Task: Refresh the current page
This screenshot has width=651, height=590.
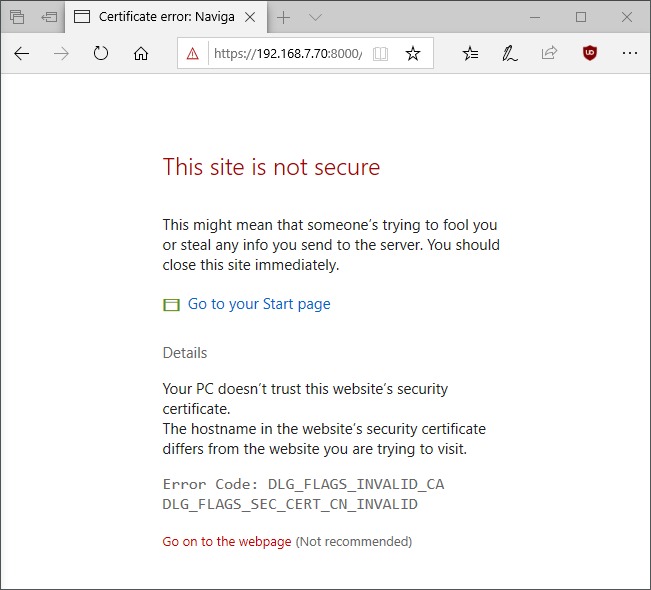Action: (x=101, y=54)
